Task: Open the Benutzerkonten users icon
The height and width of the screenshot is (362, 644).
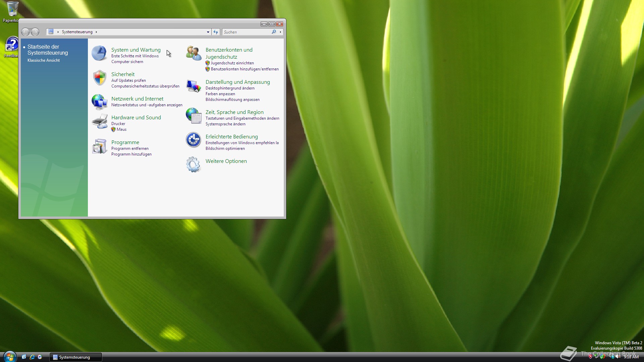Action: (194, 54)
